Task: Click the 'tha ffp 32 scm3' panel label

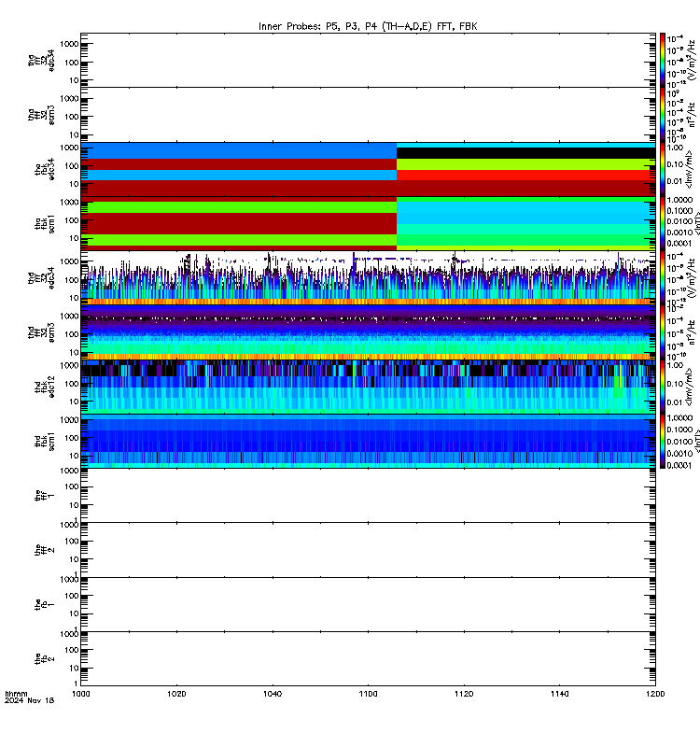Action: (x=41, y=115)
